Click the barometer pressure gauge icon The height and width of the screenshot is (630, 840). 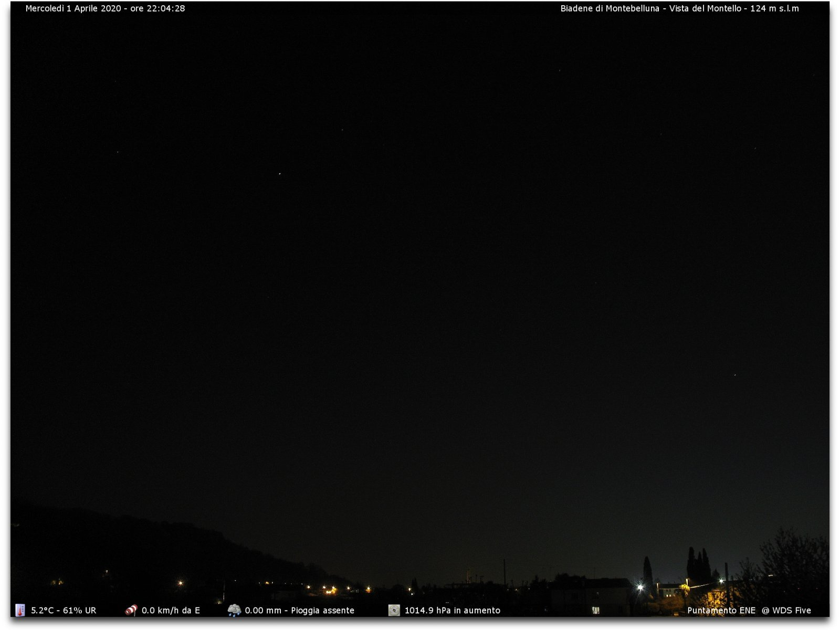394,610
